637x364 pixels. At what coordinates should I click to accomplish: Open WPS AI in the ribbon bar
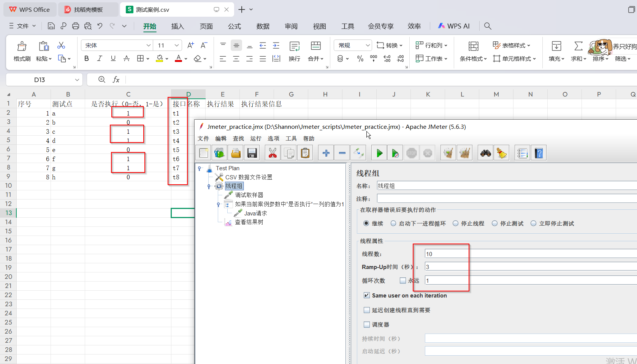(x=454, y=26)
